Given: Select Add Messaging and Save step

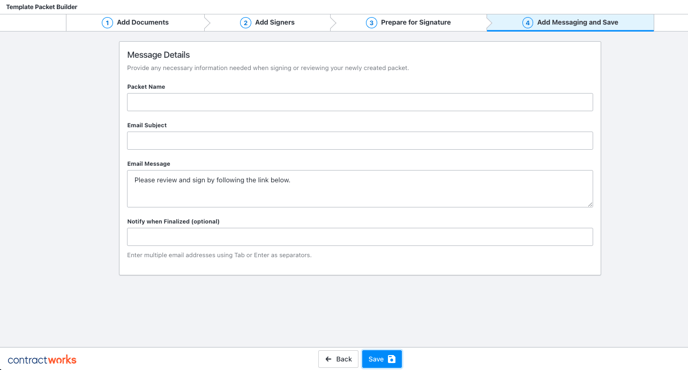Looking at the screenshot, I should [x=570, y=23].
